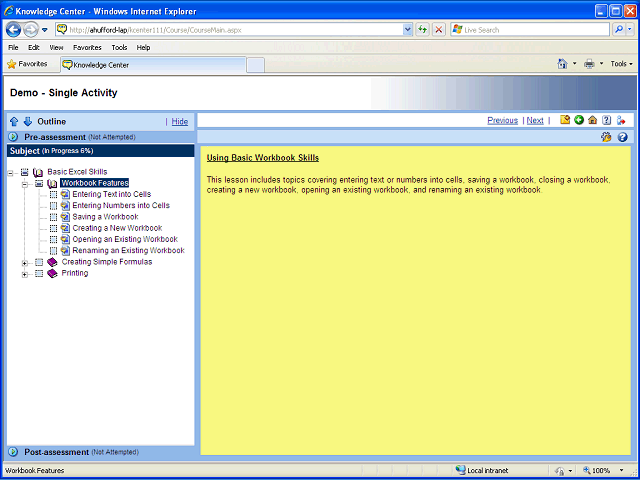The height and width of the screenshot is (480, 640).
Task: Click the closed book icon for Printing
Action: (52, 273)
